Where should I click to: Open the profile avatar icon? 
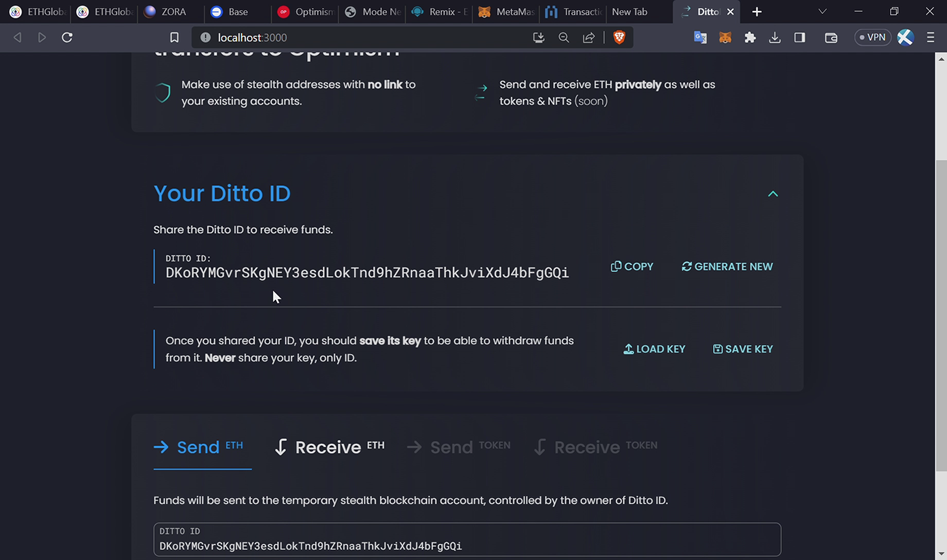[x=905, y=38]
